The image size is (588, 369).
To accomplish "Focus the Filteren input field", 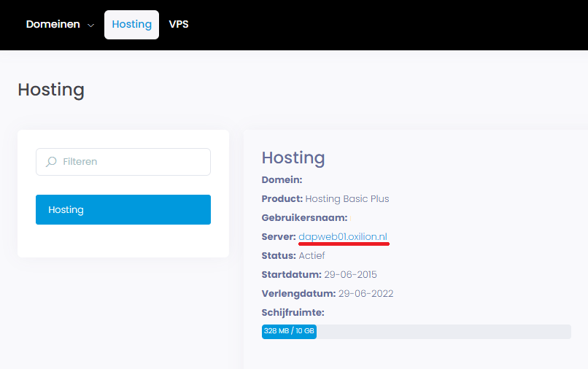I will click(x=123, y=162).
